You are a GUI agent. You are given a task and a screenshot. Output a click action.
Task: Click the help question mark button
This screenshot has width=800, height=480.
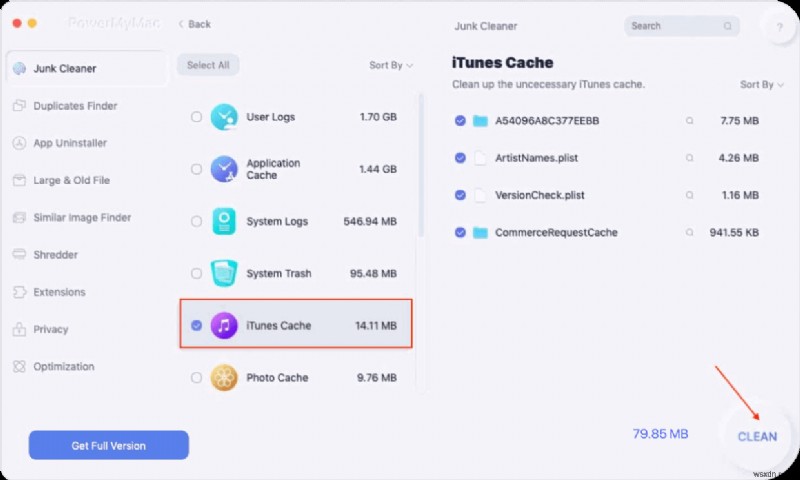pos(779,28)
